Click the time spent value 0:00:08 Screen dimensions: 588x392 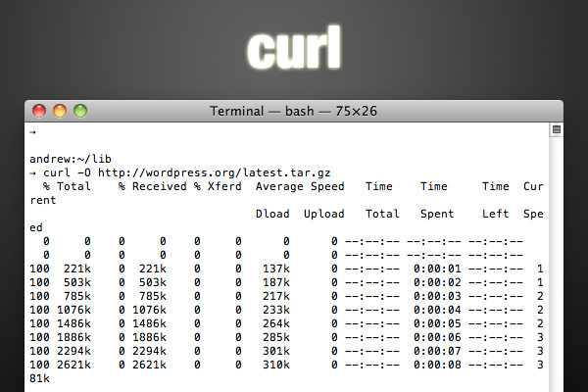click(437, 365)
